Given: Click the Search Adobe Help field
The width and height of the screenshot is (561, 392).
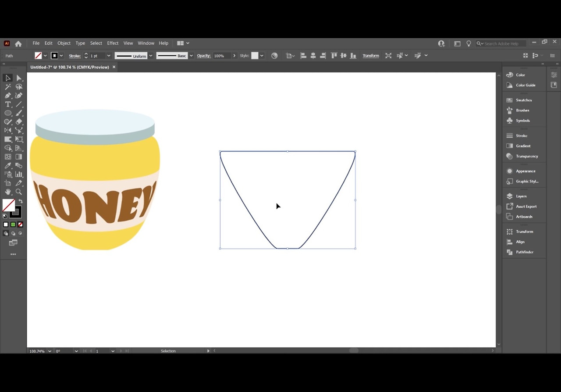Looking at the screenshot, I should 501,43.
